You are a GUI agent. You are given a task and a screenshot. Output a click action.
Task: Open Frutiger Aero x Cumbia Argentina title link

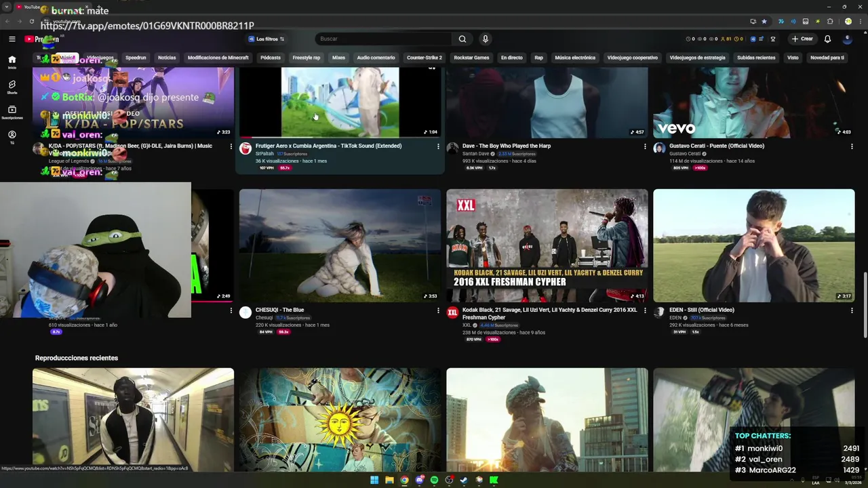click(328, 146)
